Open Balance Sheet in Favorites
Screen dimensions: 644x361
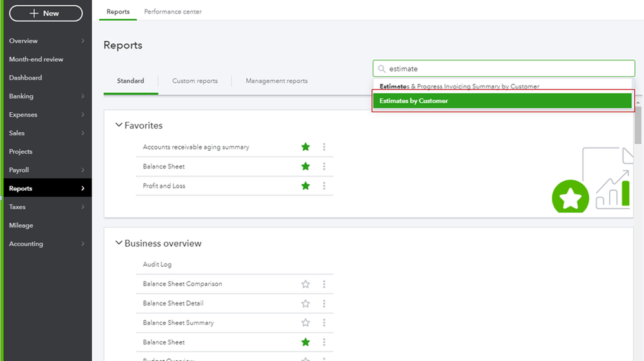tap(164, 166)
